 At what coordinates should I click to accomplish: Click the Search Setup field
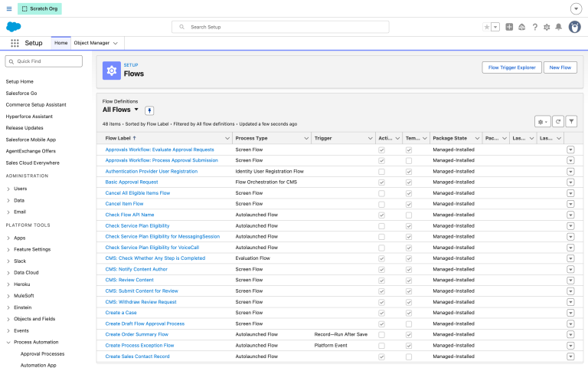(280, 27)
